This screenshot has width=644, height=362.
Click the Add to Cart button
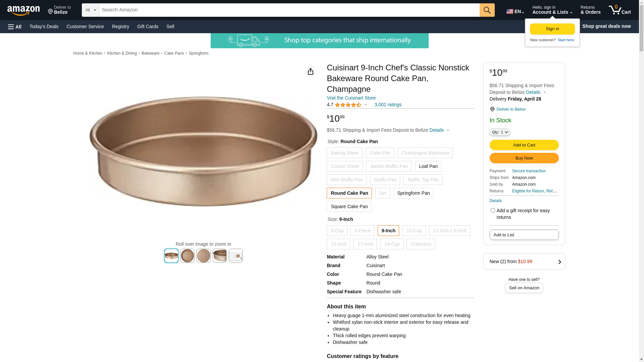(524, 145)
